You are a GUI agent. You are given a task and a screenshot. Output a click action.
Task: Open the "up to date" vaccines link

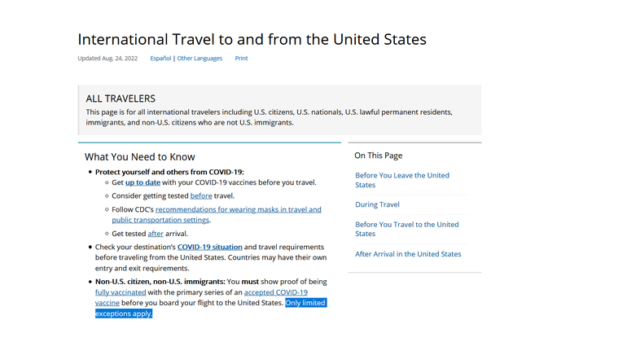142,183
